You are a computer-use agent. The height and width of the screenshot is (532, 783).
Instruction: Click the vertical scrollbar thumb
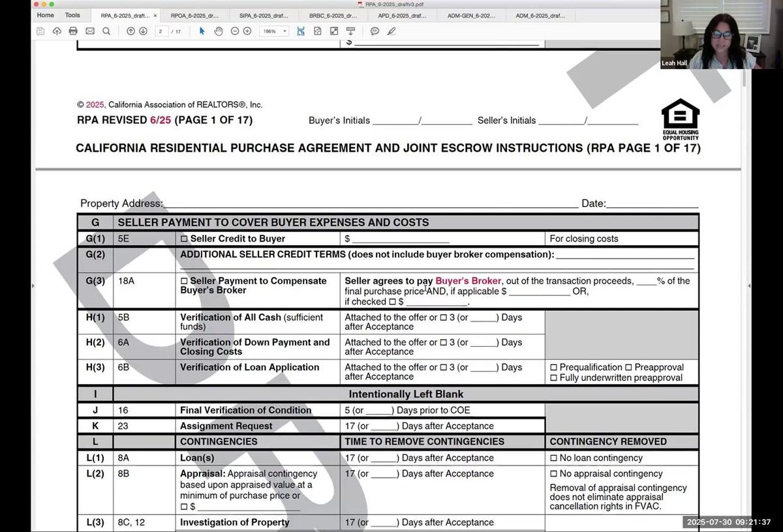(x=744, y=76)
